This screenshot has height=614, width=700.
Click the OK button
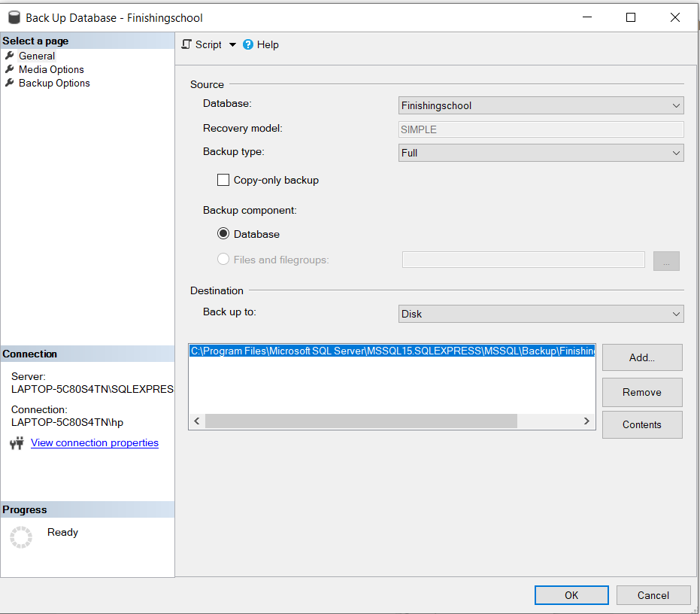point(571,595)
